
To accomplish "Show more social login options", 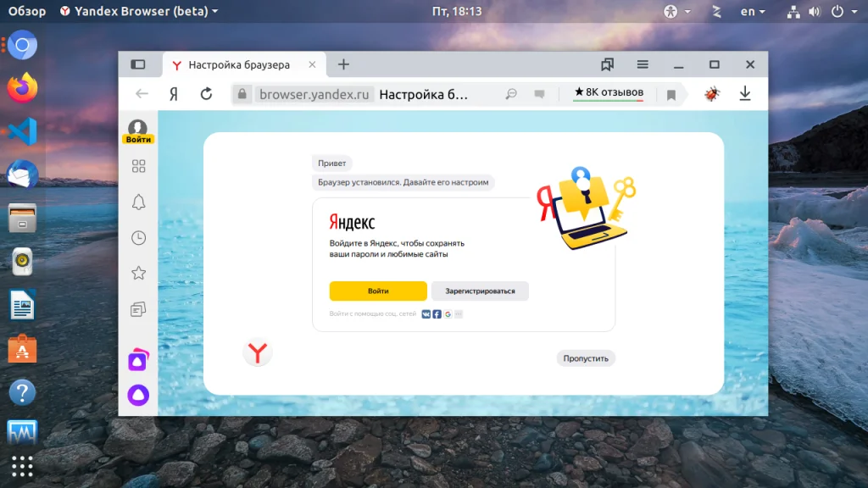I will click(459, 314).
